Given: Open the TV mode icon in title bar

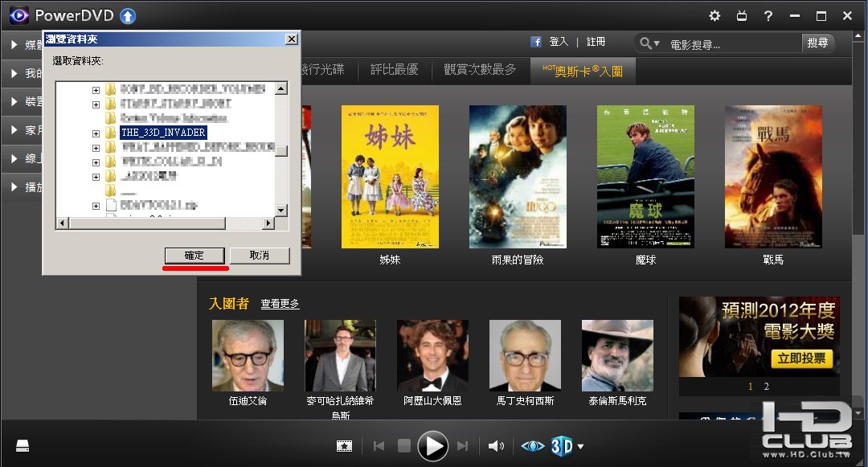Looking at the screenshot, I should [742, 15].
